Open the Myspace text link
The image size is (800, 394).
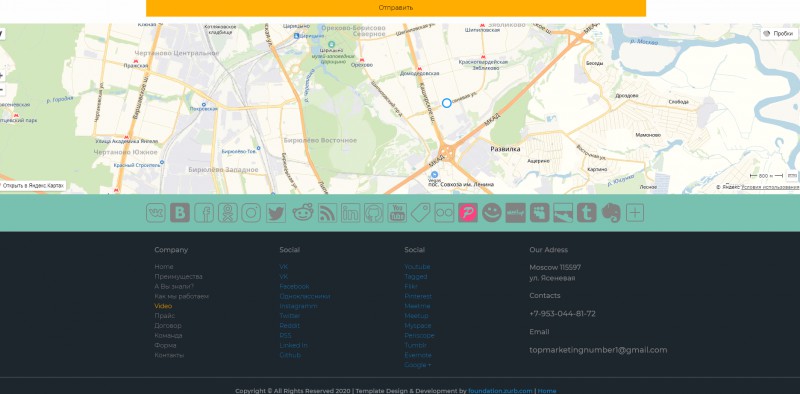click(x=418, y=326)
